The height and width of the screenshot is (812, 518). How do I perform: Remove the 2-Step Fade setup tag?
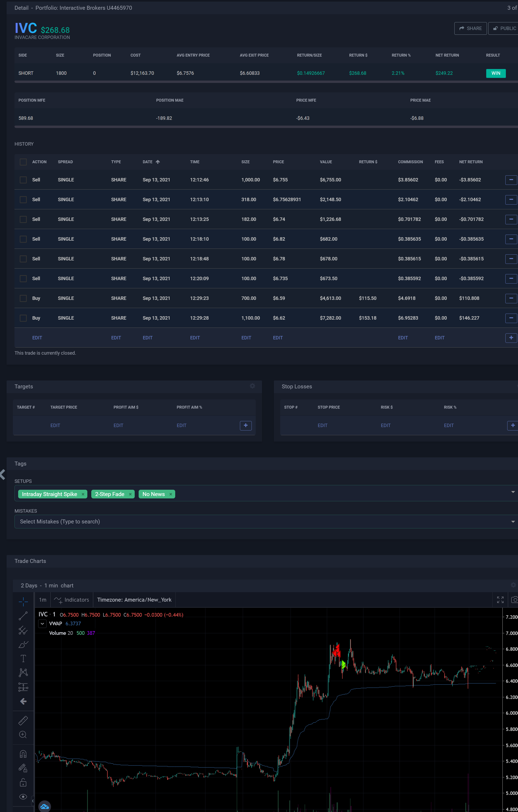(x=130, y=494)
